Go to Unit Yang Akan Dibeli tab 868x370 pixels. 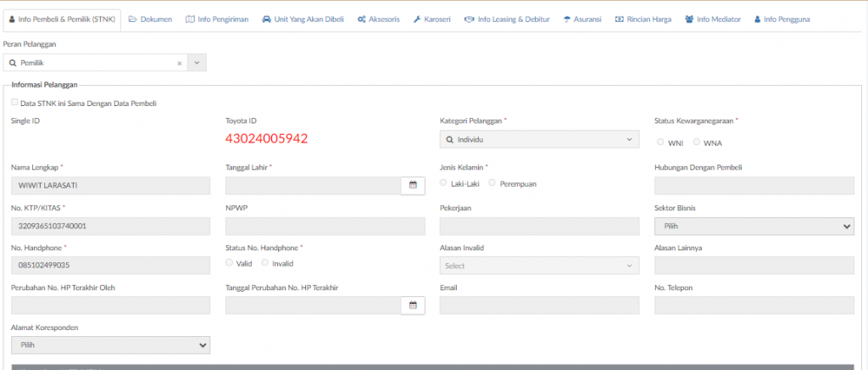pyautogui.click(x=303, y=20)
